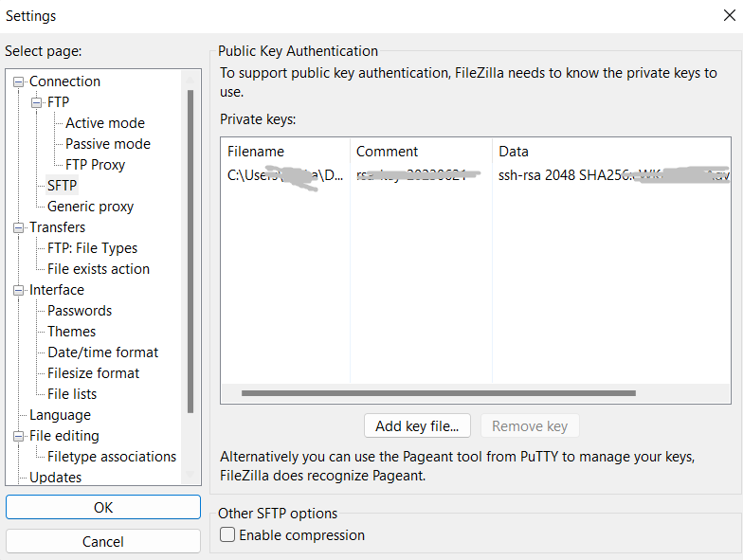
Task: Select the SFTP page
Action: tap(63, 186)
